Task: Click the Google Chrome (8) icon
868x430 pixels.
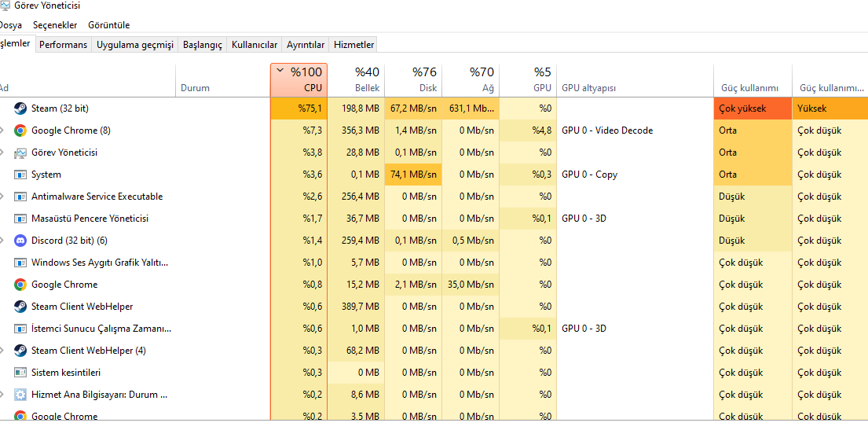Action: (x=20, y=130)
